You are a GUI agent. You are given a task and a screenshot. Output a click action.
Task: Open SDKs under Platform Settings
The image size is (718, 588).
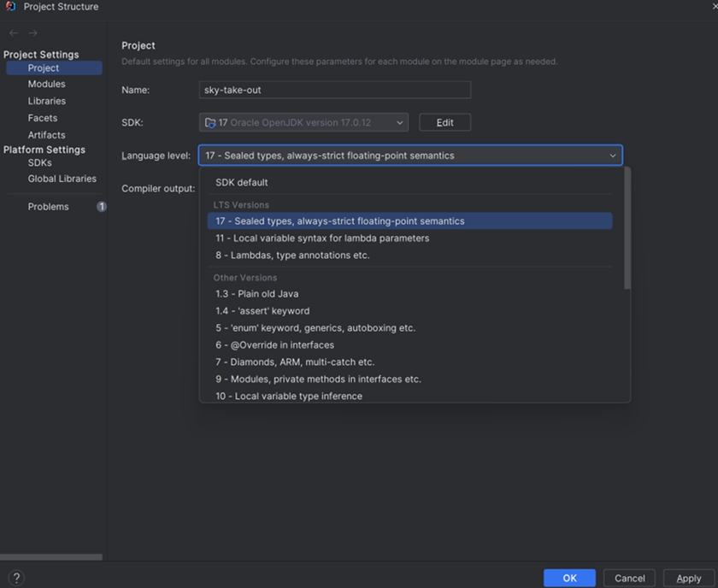pos(40,163)
